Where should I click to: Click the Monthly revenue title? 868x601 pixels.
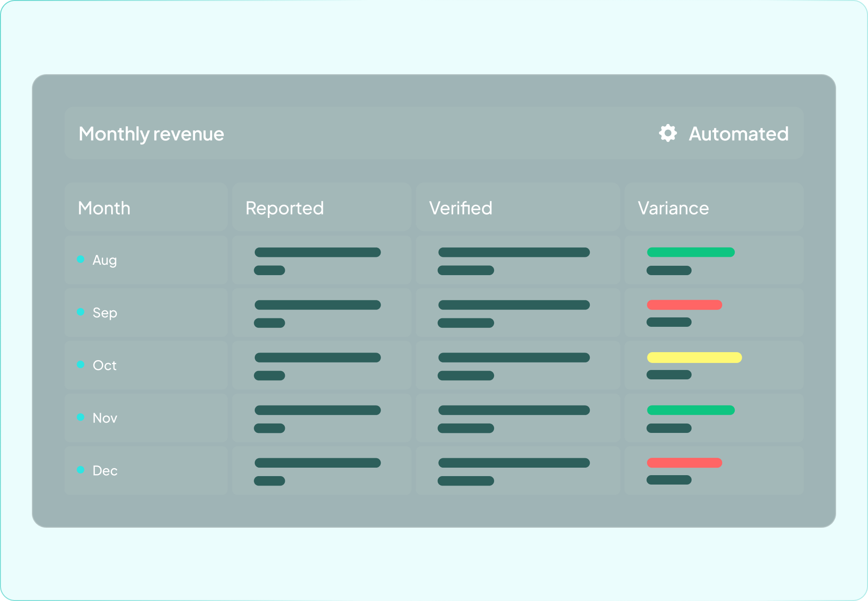tap(151, 134)
